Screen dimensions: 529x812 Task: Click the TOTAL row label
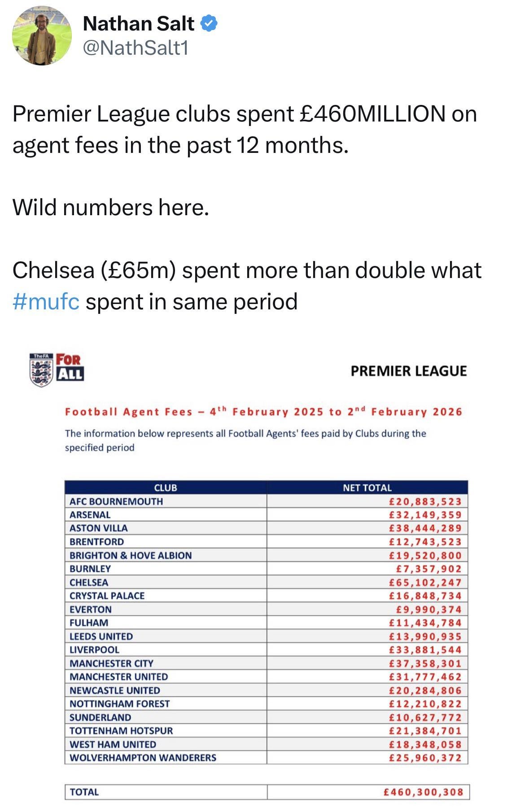[84, 792]
